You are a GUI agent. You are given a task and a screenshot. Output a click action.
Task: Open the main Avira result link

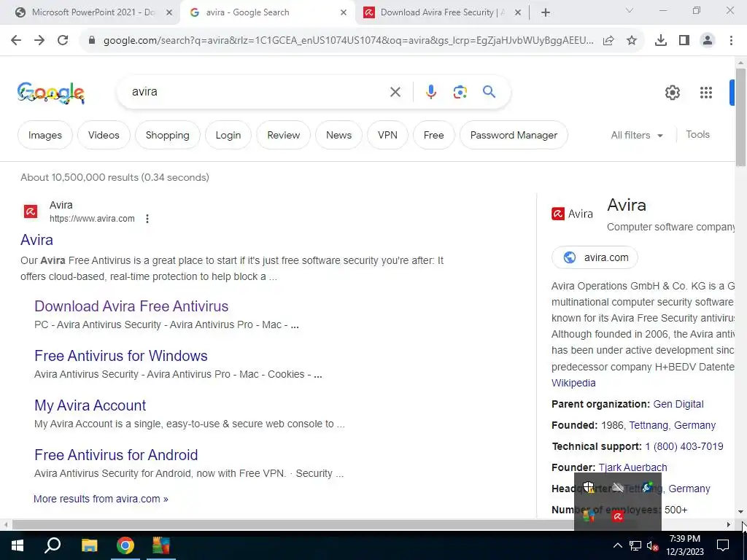[x=36, y=240]
